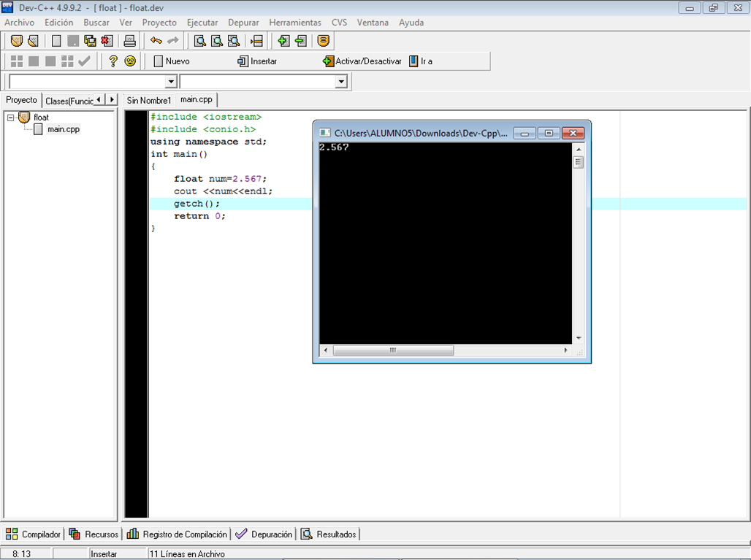Click the Imprimir (print) toolbar icon

(x=129, y=41)
